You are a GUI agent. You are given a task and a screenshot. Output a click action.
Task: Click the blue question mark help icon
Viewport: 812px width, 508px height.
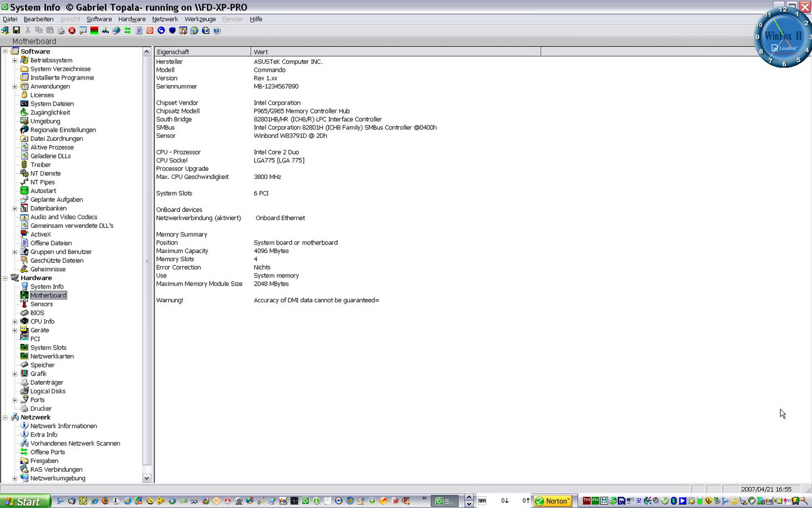[x=217, y=31]
